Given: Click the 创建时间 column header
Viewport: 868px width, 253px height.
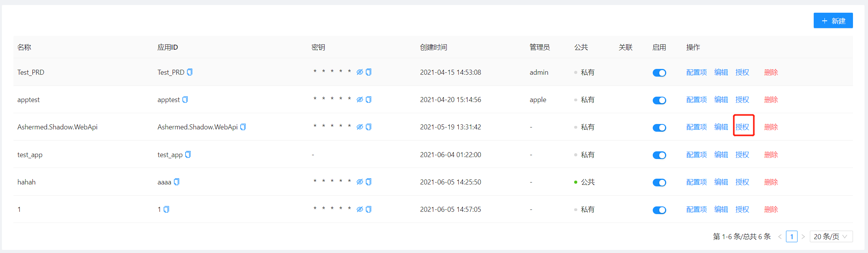Looking at the screenshot, I should (434, 47).
